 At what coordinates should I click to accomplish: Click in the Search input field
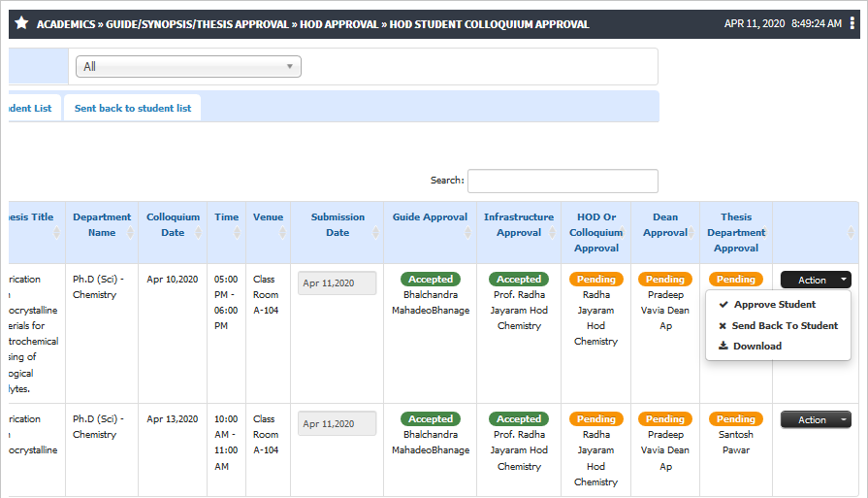563,181
